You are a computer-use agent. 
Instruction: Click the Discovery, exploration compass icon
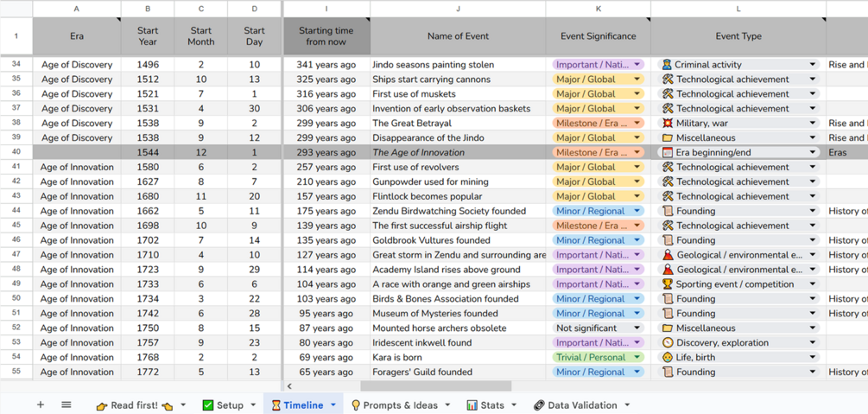pyautogui.click(x=667, y=342)
